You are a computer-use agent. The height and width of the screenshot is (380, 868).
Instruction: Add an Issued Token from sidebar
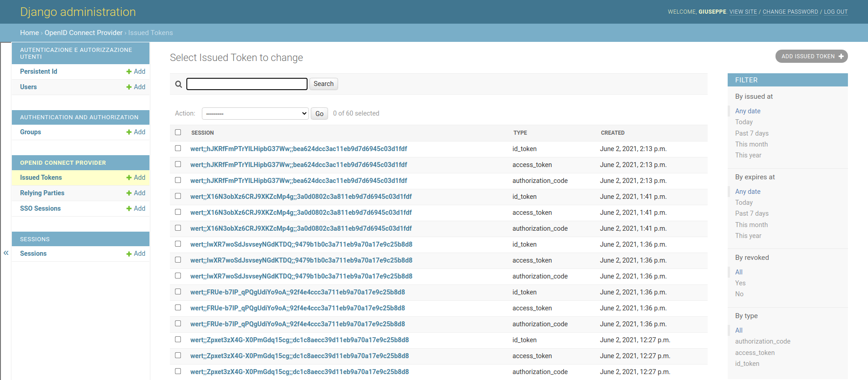[x=136, y=177]
